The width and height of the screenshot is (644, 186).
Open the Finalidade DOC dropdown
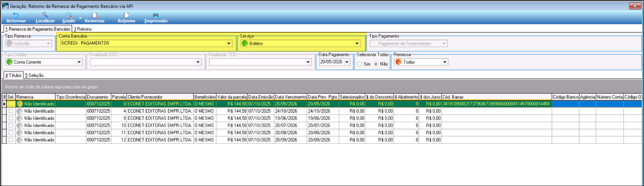pos(199,62)
